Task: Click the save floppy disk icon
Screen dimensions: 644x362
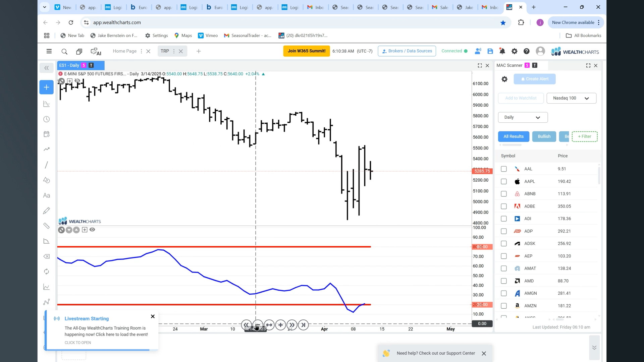Action: click(x=490, y=51)
